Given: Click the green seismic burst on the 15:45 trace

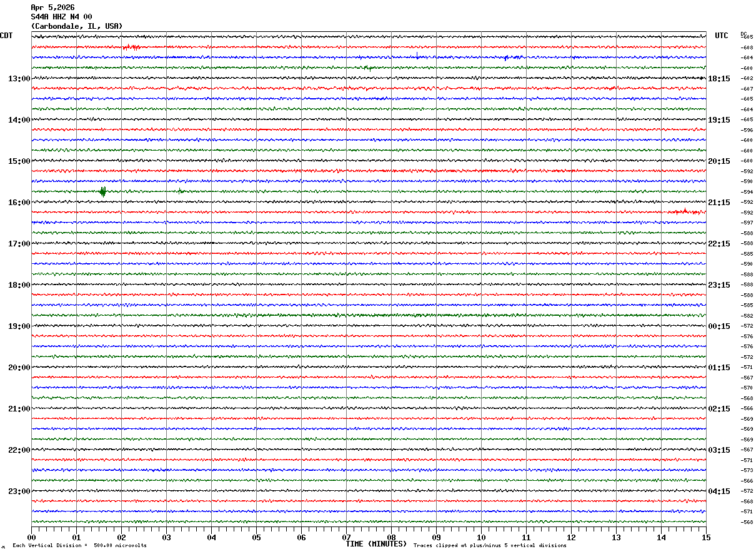Looking at the screenshot, I should tap(102, 191).
